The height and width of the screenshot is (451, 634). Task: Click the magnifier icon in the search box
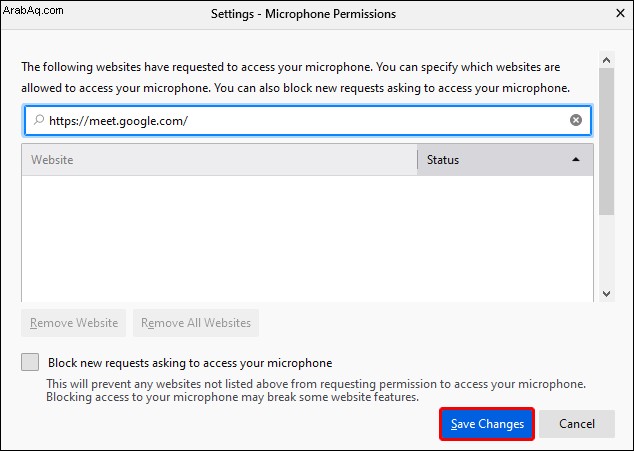point(39,120)
